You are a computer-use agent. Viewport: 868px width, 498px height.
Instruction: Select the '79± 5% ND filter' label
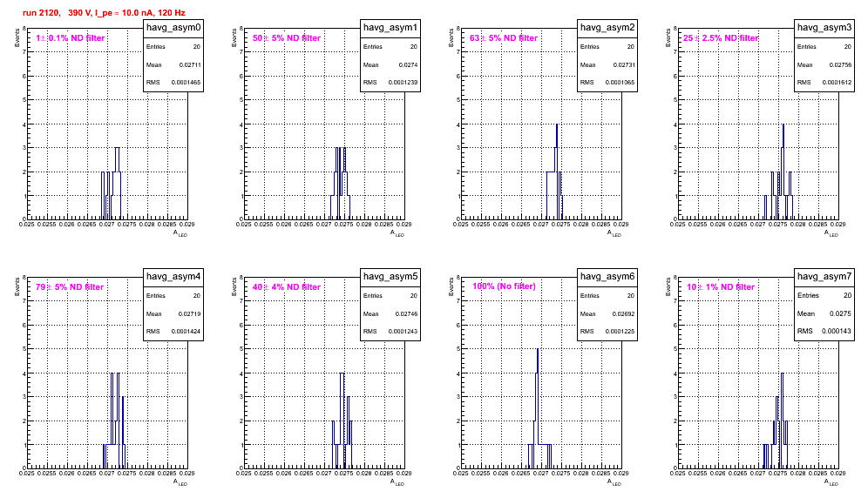(x=70, y=286)
